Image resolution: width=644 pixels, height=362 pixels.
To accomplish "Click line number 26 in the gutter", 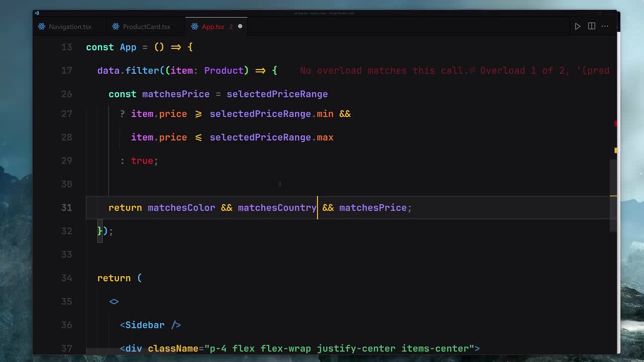I will pos(66,94).
